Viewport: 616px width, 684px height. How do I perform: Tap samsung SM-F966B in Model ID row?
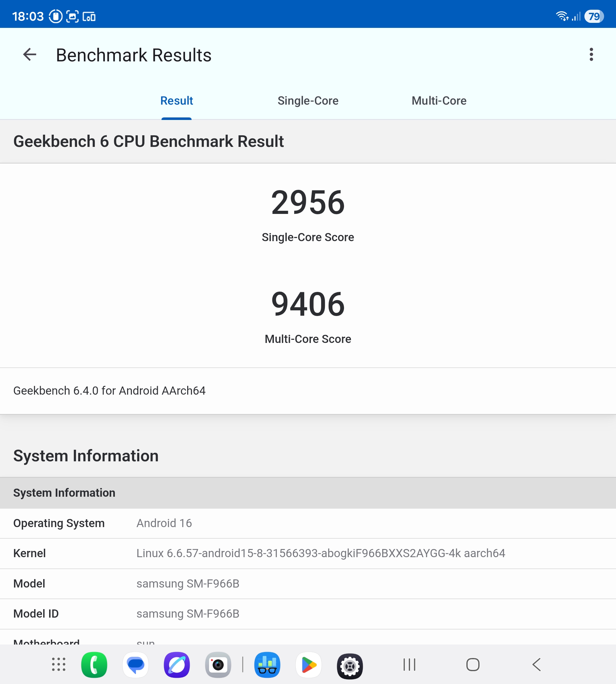[188, 614]
